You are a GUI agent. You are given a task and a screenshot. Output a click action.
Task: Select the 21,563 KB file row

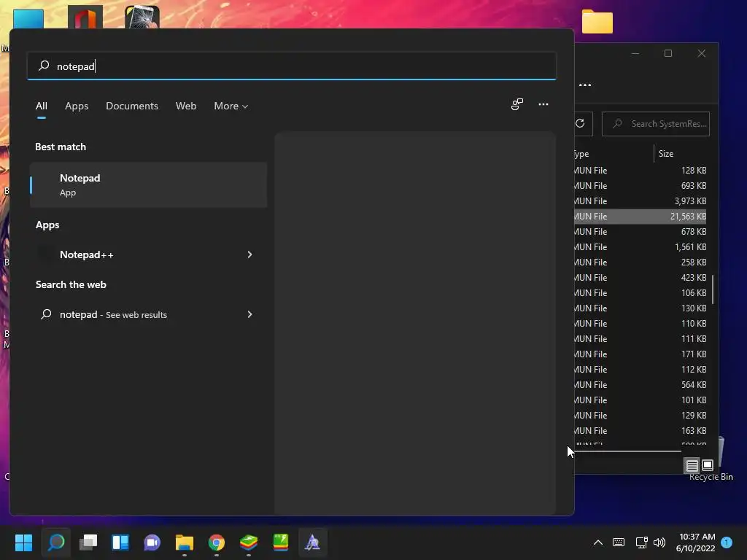click(640, 216)
